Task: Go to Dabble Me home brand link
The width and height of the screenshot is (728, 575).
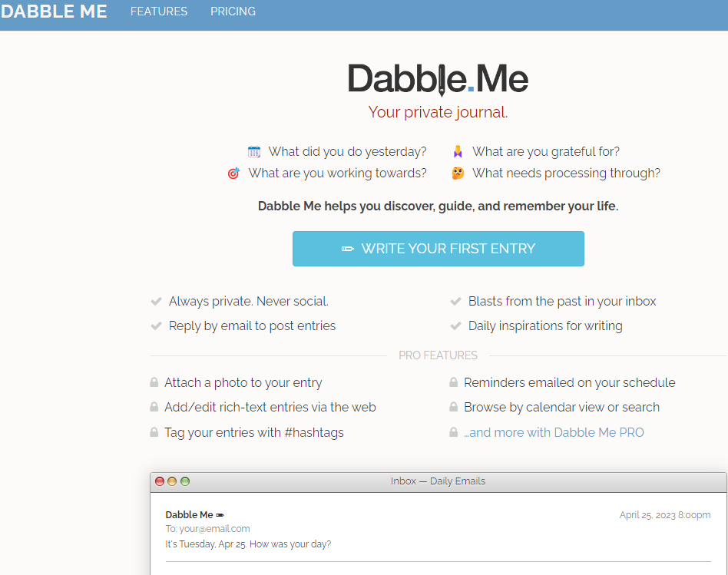Action: click(54, 12)
